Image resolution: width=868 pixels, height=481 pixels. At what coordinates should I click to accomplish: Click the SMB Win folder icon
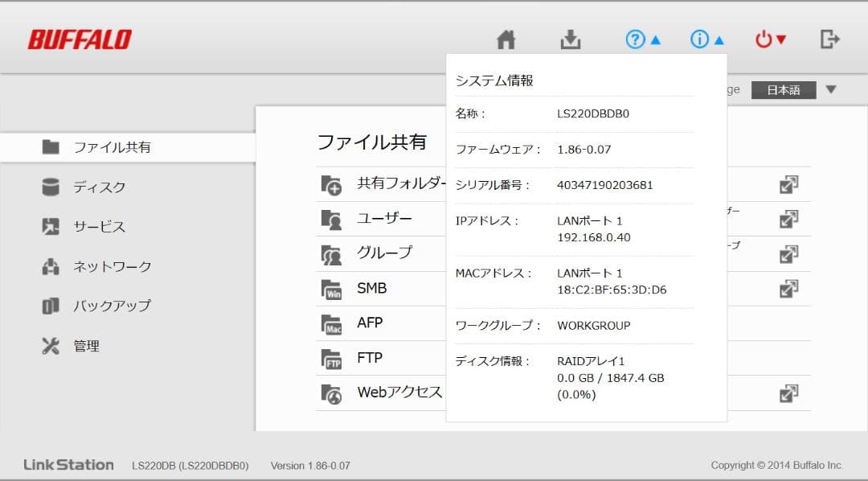click(x=332, y=290)
